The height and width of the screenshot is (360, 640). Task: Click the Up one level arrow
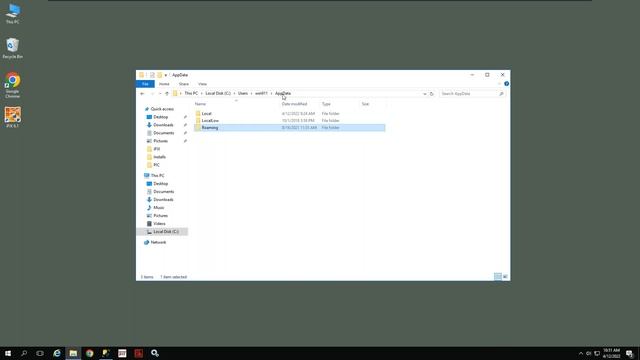tap(167, 93)
